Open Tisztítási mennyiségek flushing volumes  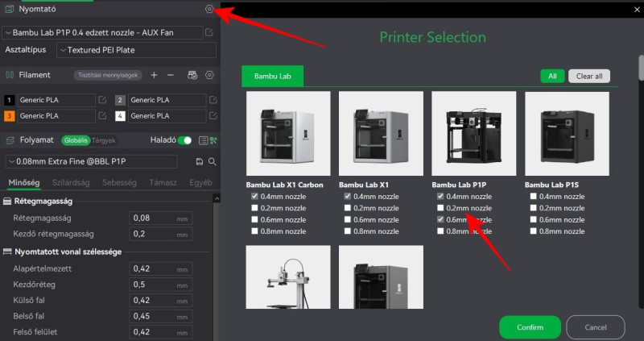point(108,75)
